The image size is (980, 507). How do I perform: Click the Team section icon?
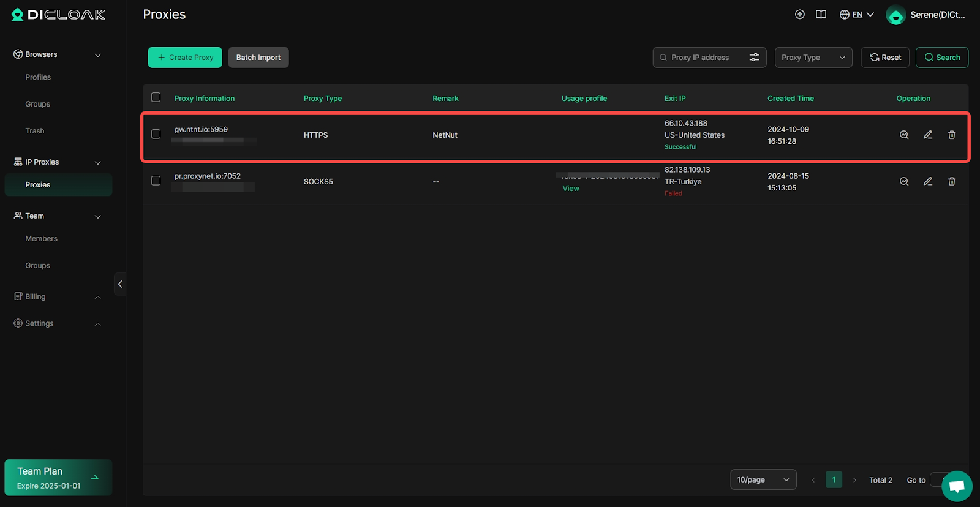point(18,216)
